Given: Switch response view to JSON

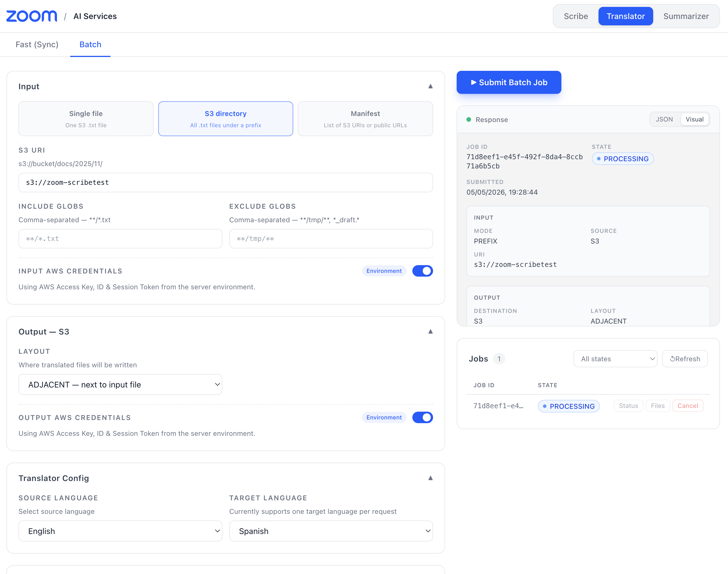Looking at the screenshot, I should 664,119.
